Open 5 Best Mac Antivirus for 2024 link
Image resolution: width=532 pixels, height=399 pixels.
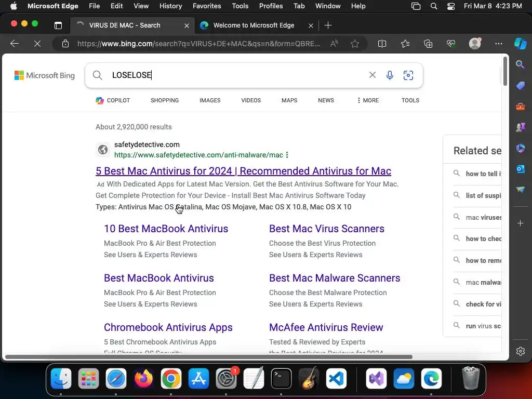point(243,171)
